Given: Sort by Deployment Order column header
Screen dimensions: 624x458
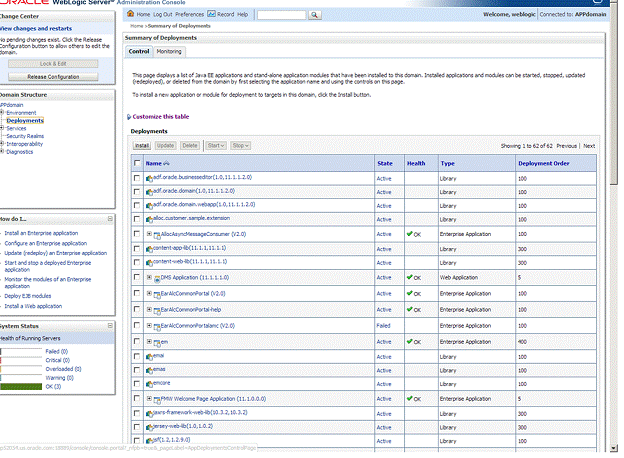Looking at the screenshot, I should [x=544, y=163].
